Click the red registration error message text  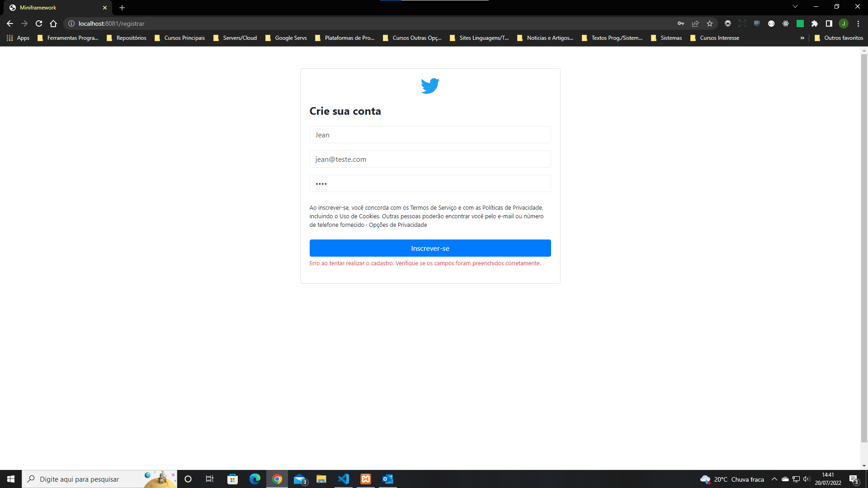(425, 263)
